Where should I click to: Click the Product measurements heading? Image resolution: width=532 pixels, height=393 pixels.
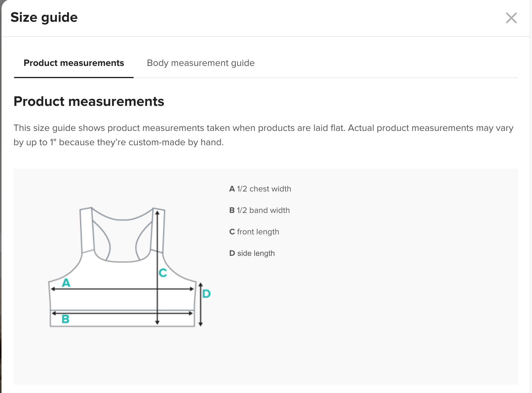[x=89, y=101]
